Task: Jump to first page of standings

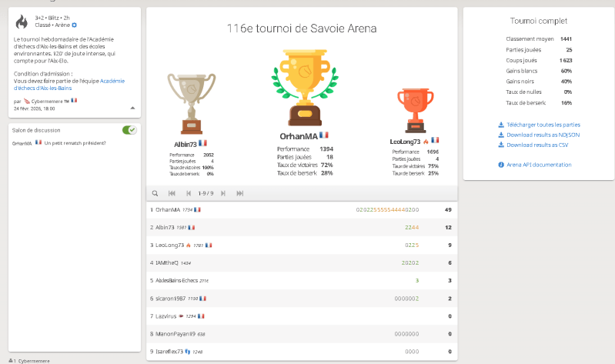Action: coord(172,193)
